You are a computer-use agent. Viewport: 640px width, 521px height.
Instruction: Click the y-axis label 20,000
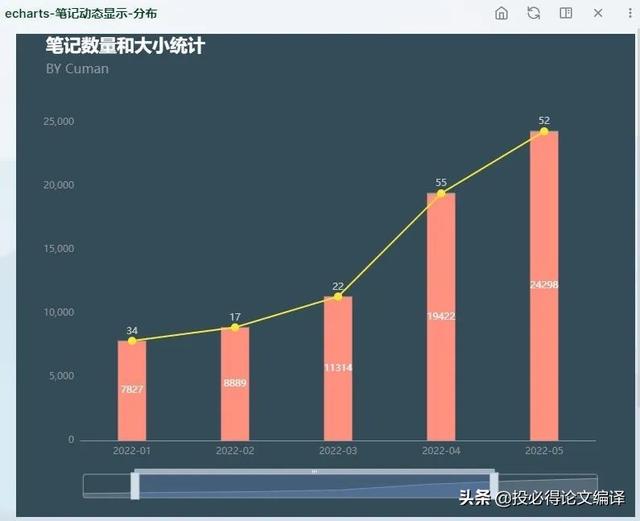[59, 185]
